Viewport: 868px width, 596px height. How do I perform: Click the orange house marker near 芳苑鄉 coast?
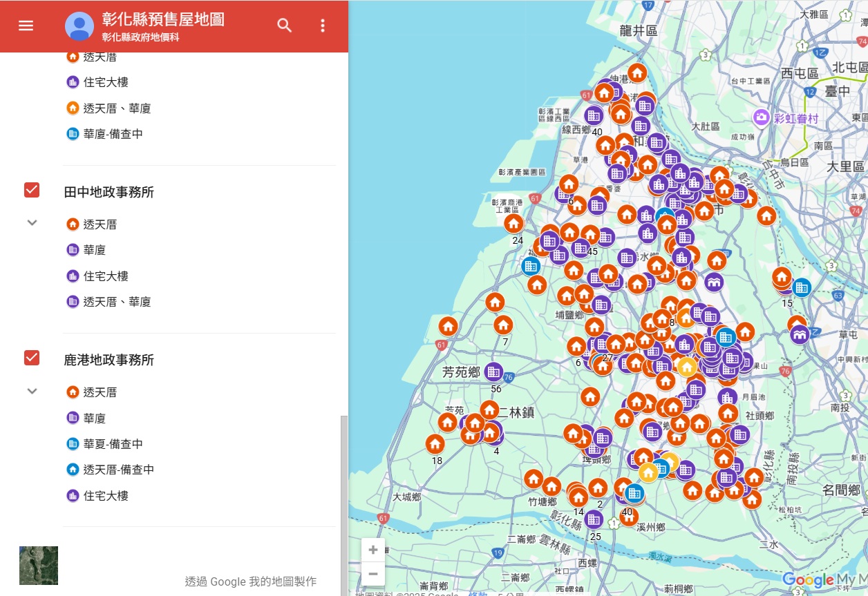449,327
